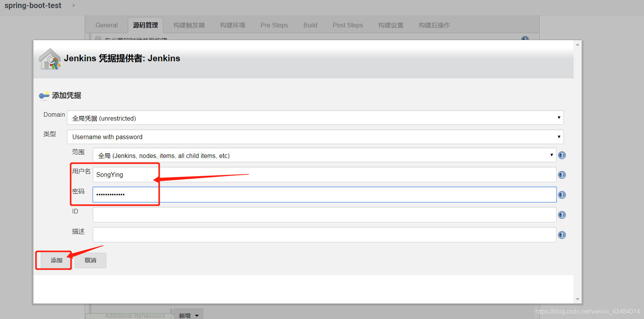Click the dialog title Jenkins 凭据提供者: Jenkins
The height and width of the screenshot is (319, 644).
point(122,58)
